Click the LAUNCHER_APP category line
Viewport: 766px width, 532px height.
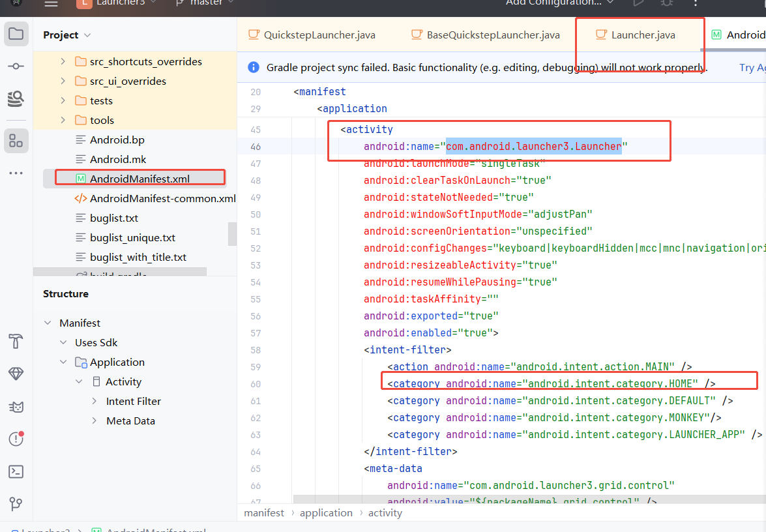(574, 434)
